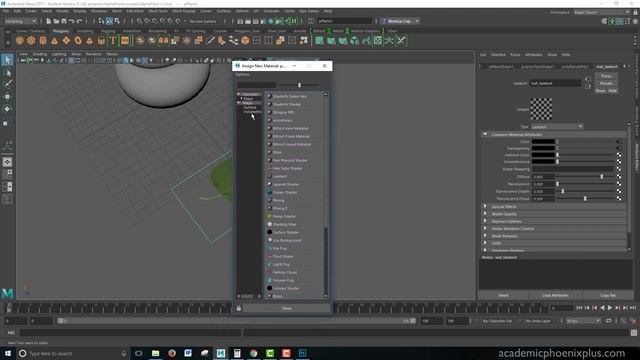
Task: Click the New Scene icon in status line
Action: pos(49,21)
